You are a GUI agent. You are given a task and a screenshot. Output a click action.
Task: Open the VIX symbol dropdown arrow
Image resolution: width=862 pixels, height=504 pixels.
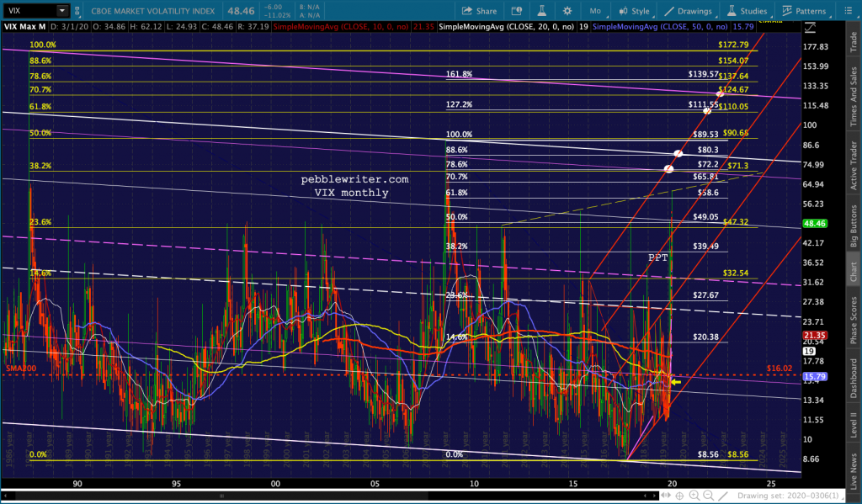(x=61, y=11)
